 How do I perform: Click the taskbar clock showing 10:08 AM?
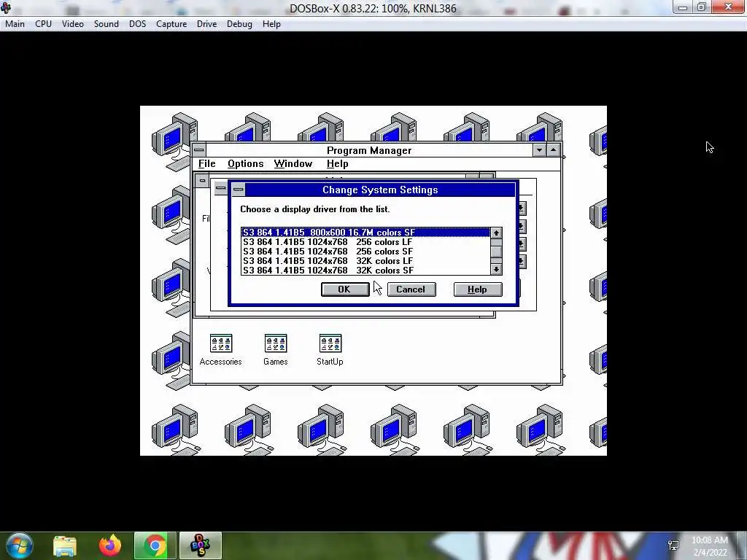click(710, 546)
